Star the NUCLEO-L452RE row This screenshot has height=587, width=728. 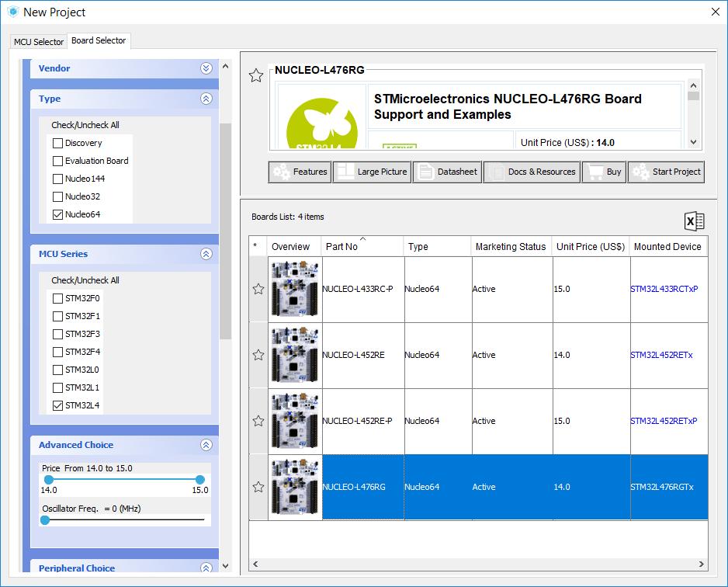point(258,355)
